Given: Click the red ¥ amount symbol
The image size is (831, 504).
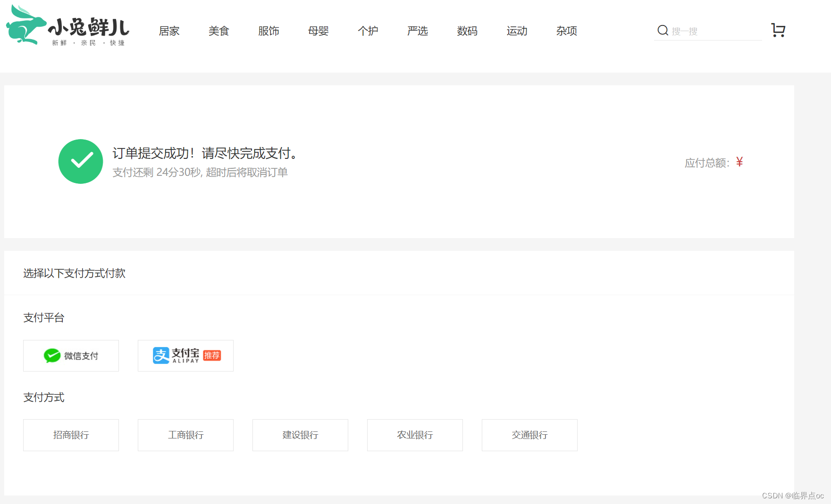Looking at the screenshot, I should click(739, 162).
